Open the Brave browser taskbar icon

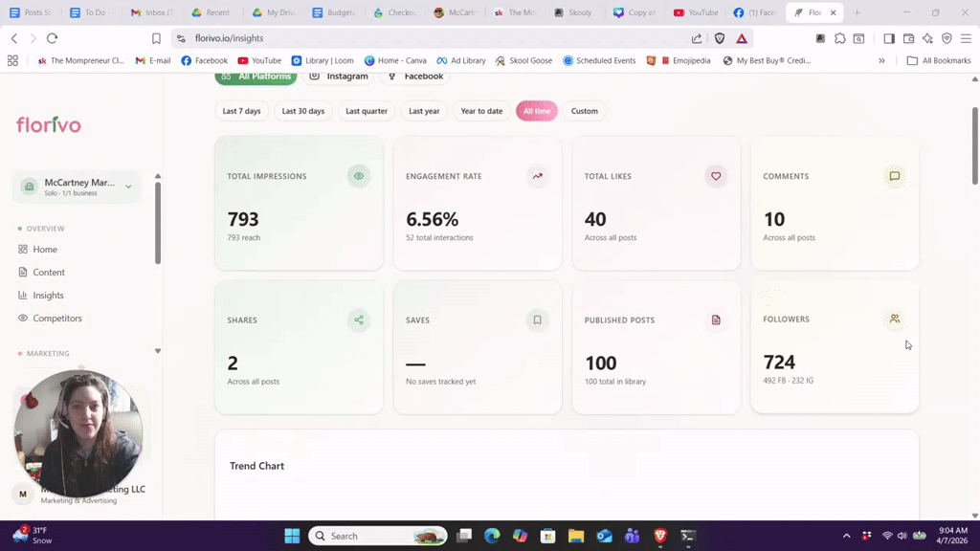coord(660,536)
